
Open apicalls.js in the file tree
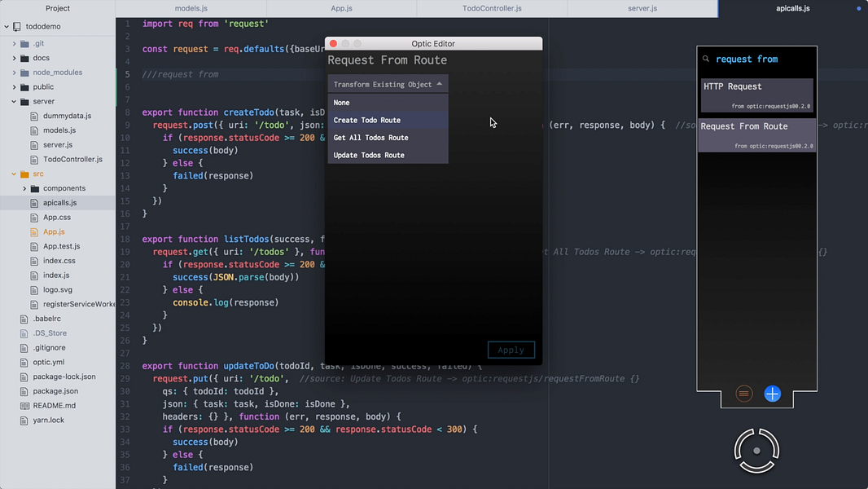point(58,203)
